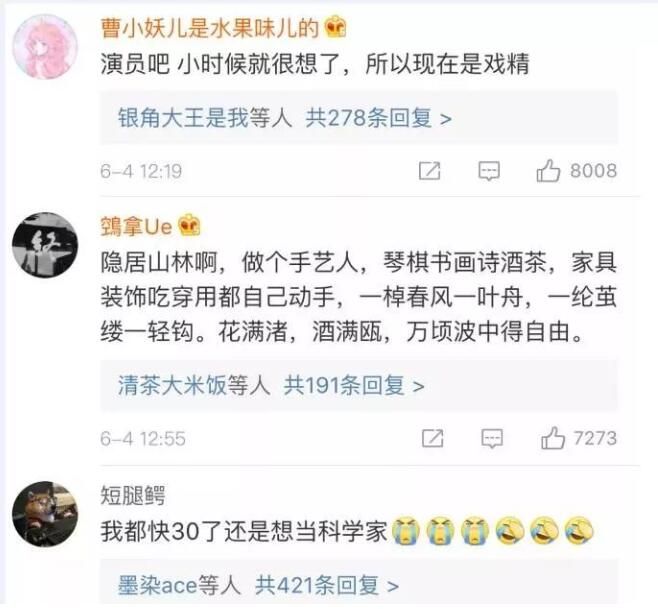Tap the crown badge next to 曹小妖儿是水果味儿的

336,27
